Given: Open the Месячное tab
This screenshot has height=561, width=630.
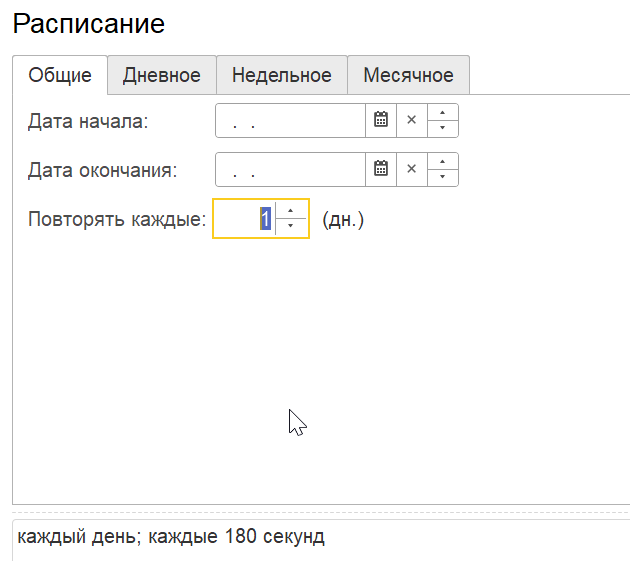Looking at the screenshot, I should tap(409, 75).
